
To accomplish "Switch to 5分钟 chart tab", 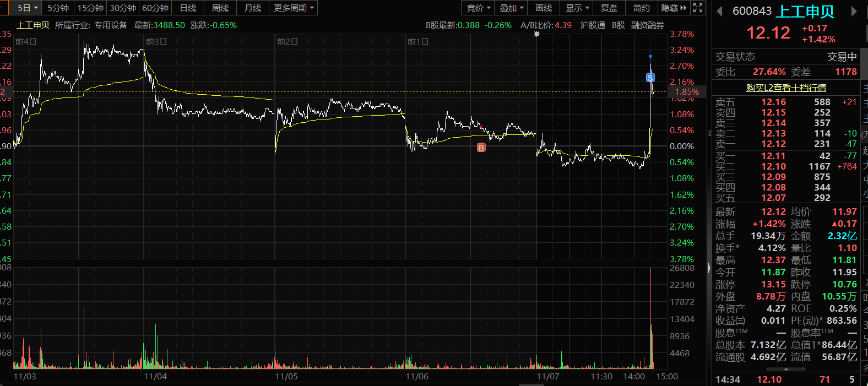I will pyautogui.click(x=58, y=8).
